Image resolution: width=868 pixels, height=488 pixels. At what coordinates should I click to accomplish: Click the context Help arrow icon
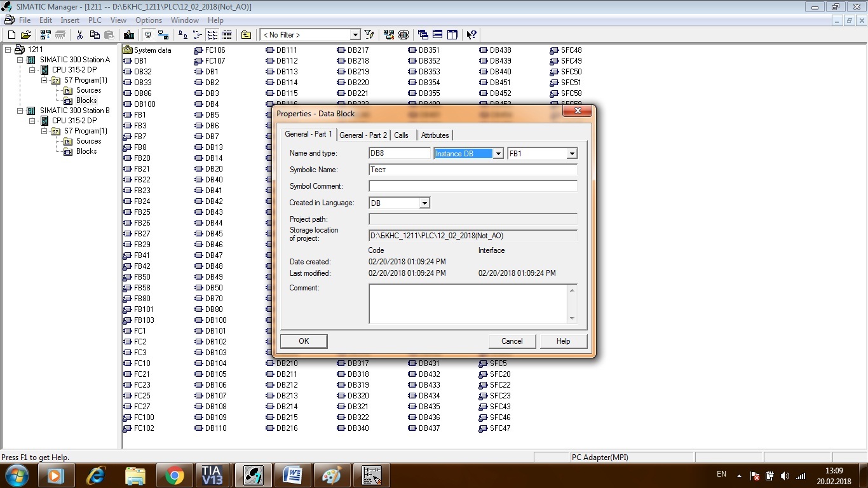pyautogui.click(x=471, y=35)
